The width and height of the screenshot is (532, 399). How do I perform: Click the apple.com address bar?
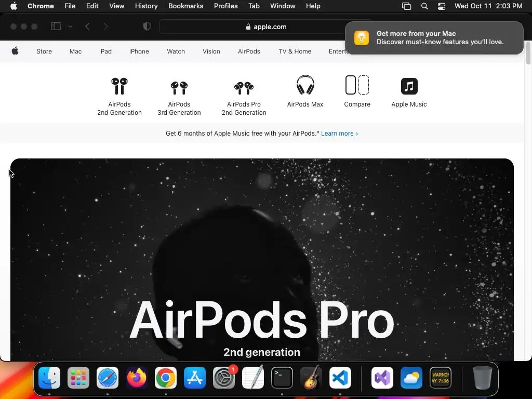[x=266, y=26]
